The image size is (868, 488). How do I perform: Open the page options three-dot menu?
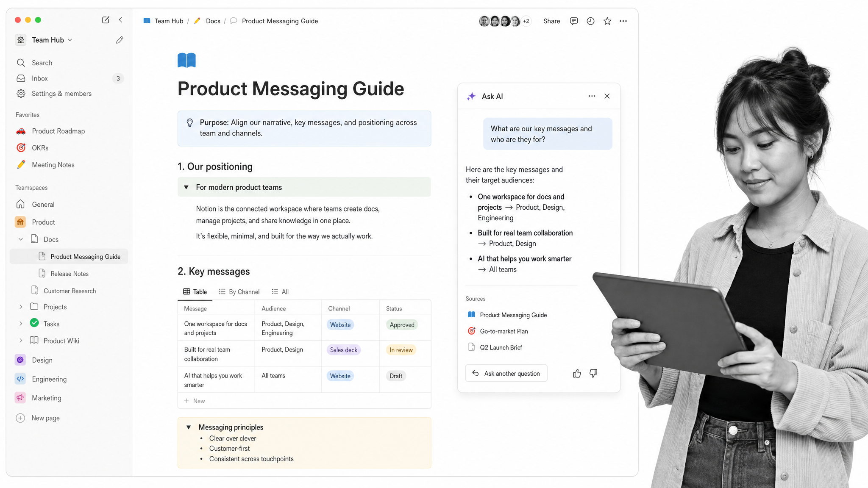pyautogui.click(x=623, y=21)
